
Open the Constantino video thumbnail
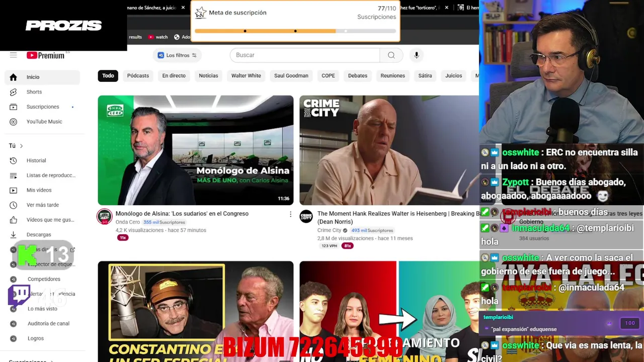pyautogui.click(x=196, y=311)
